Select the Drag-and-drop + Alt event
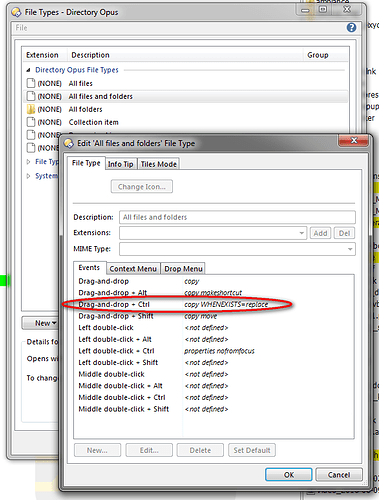 pos(213,293)
